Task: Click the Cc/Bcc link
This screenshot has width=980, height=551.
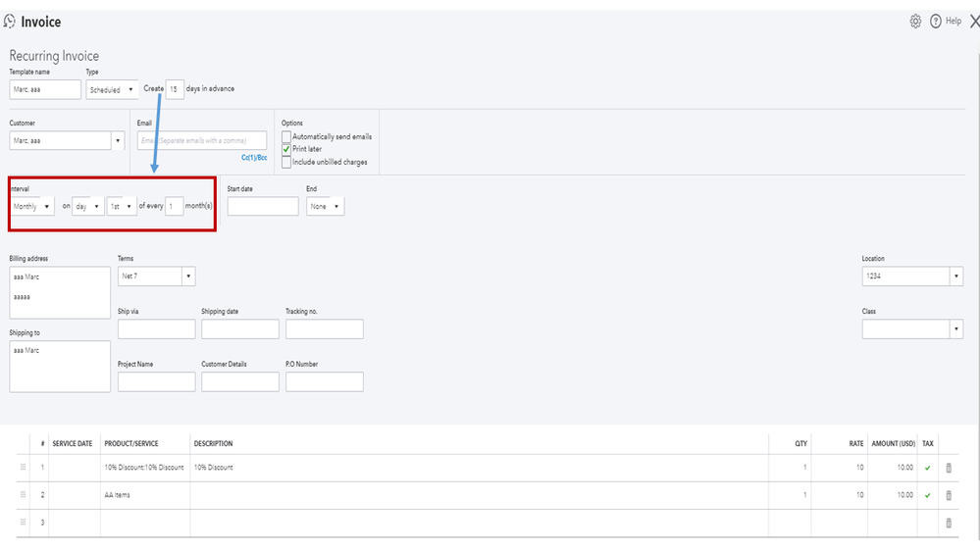Action: (x=254, y=158)
